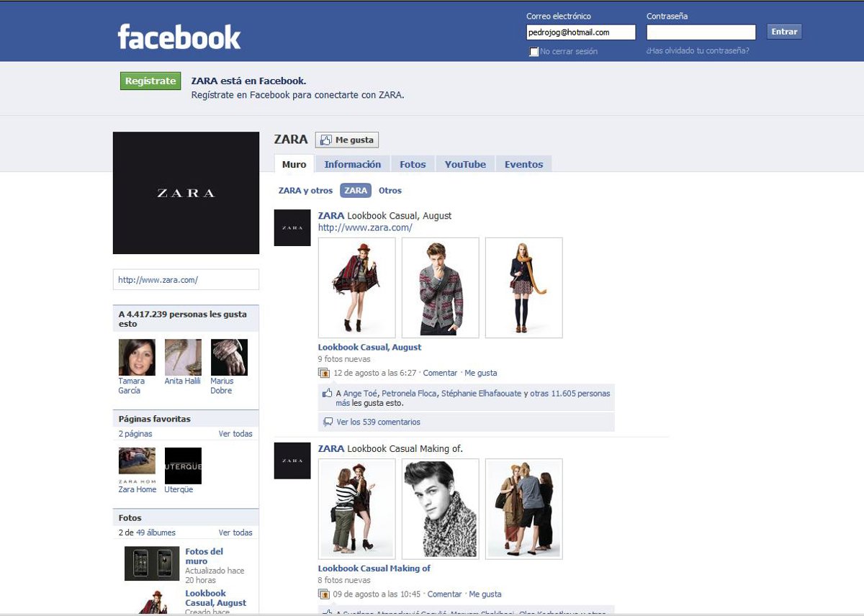Select the ZARA wall filter

356,191
